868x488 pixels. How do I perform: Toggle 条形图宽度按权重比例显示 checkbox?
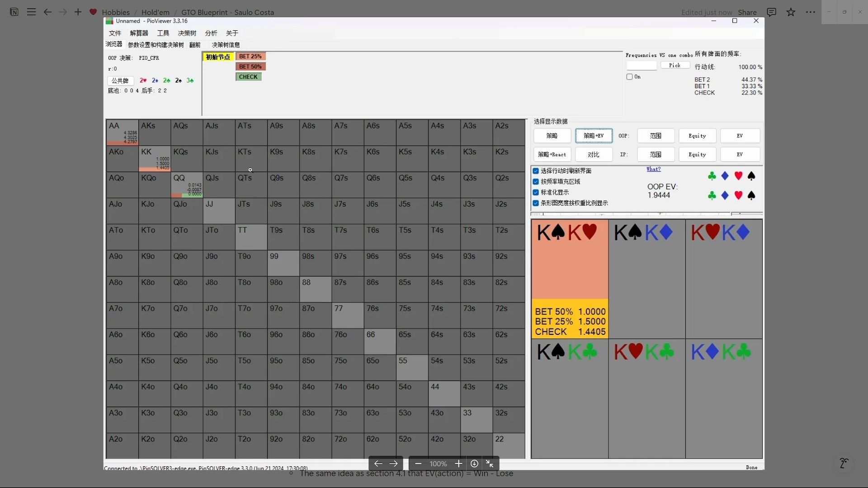click(x=536, y=203)
